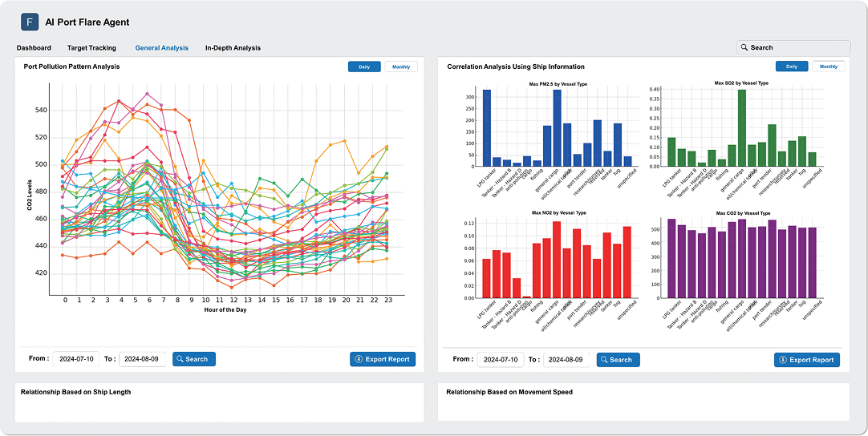Click the magnifier icon on the left Search button

pos(180,359)
